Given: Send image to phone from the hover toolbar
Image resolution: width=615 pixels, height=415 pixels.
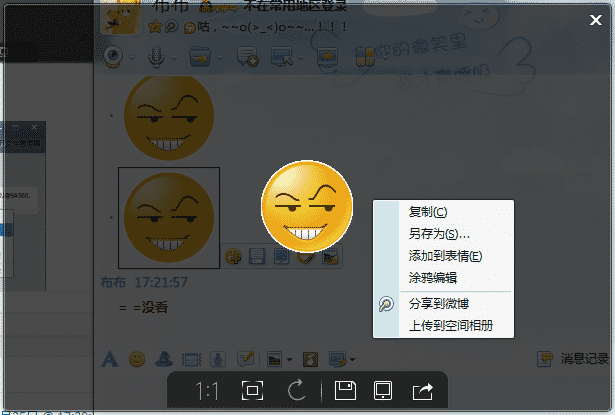Looking at the screenshot, I should 282,257.
